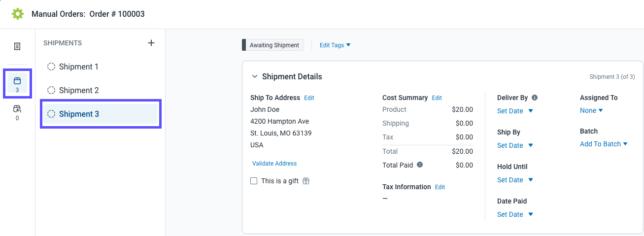Click the green gear logo icon
Viewport: 644px width, 236px height.
(18, 14)
